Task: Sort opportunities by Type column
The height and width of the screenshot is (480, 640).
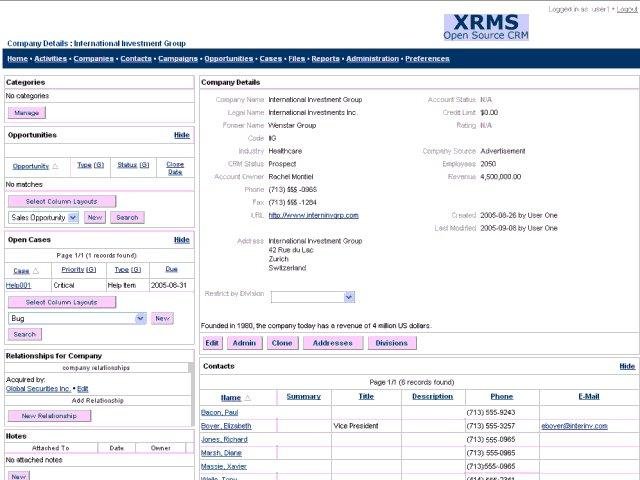Action: pos(91,165)
